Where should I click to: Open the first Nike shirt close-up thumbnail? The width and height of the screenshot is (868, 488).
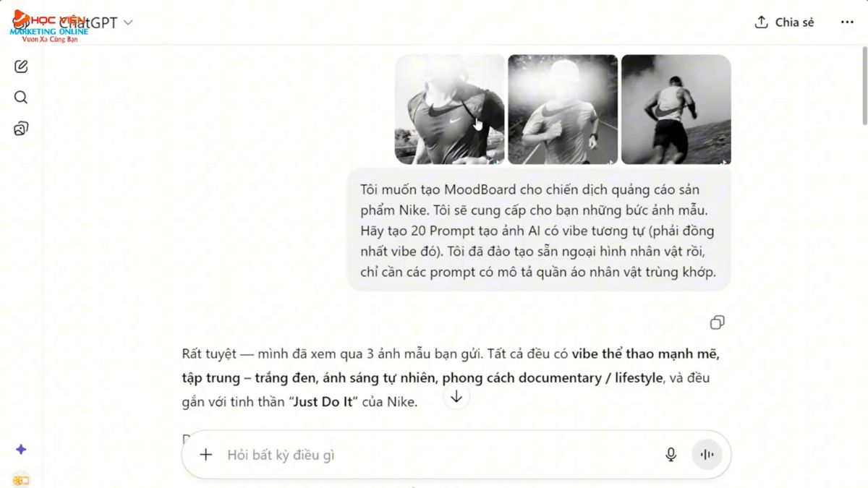[x=450, y=110]
